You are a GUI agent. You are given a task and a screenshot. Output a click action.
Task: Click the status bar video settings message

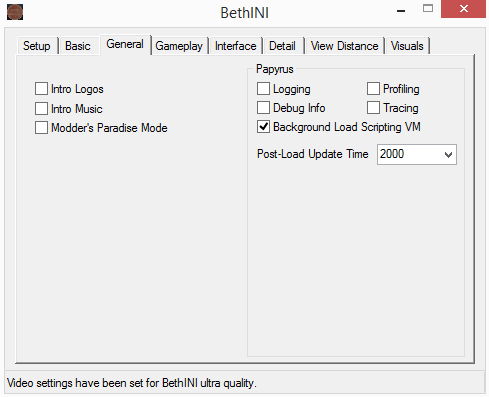[x=132, y=383]
